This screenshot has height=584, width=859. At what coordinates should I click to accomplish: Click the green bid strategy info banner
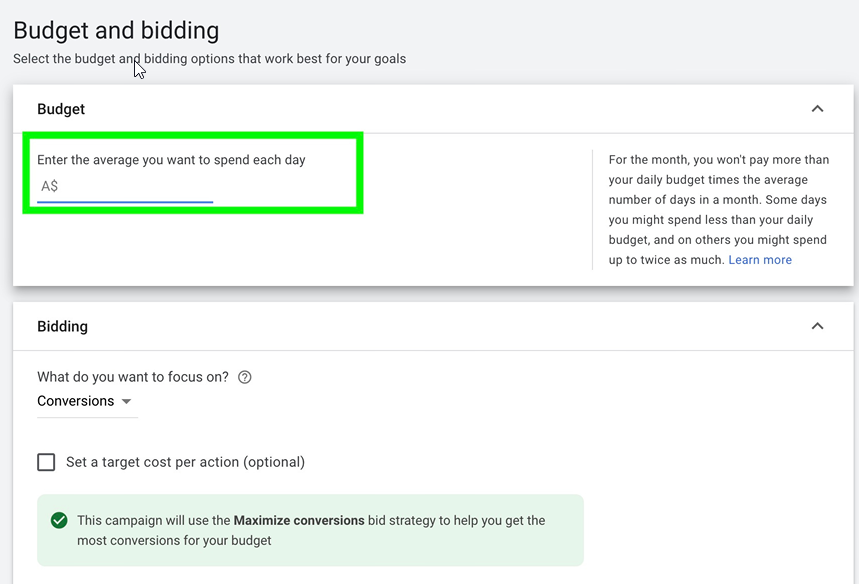pyautogui.click(x=311, y=530)
